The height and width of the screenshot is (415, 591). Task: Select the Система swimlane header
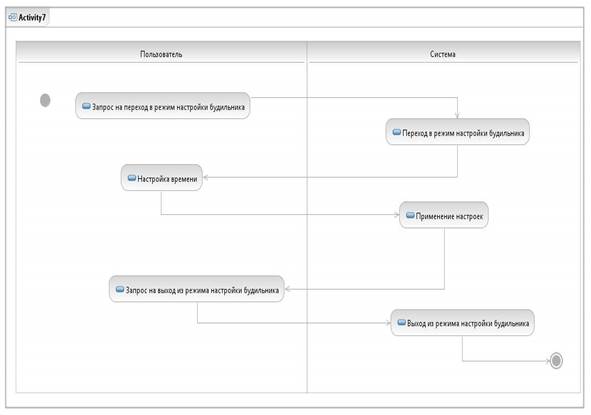tap(442, 54)
